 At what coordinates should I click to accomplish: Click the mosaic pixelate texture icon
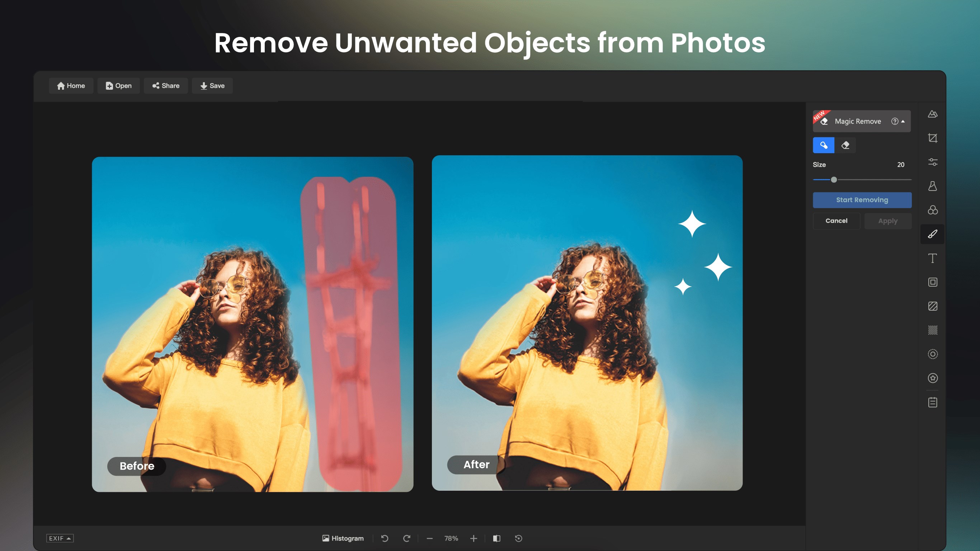pos(932,330)
